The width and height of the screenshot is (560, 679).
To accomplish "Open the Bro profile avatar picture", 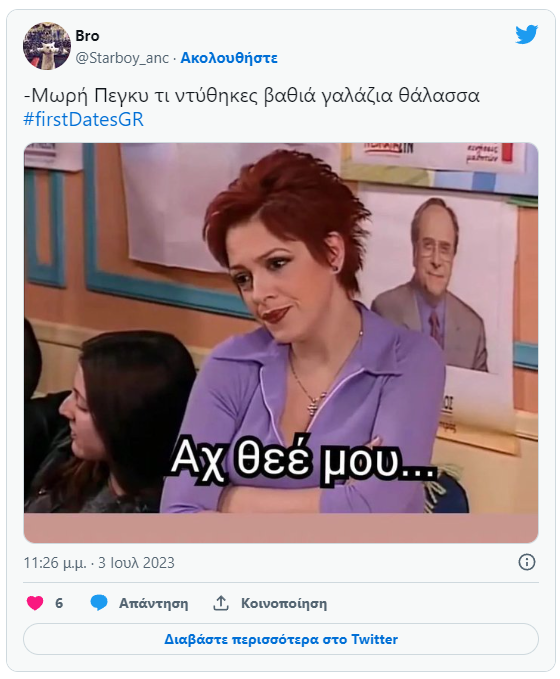I will [47, 46].
